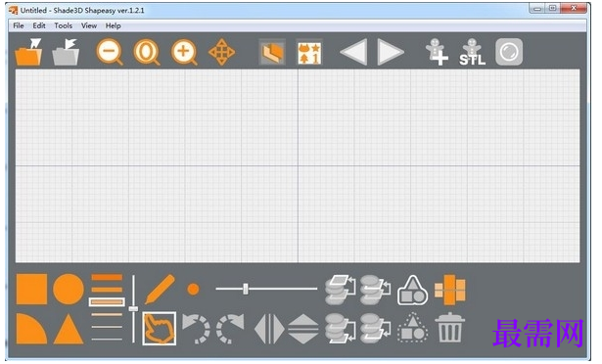Select the thinnest line width option
The height and width of the screenshot is (364, 602).
[x=107, y=340]
